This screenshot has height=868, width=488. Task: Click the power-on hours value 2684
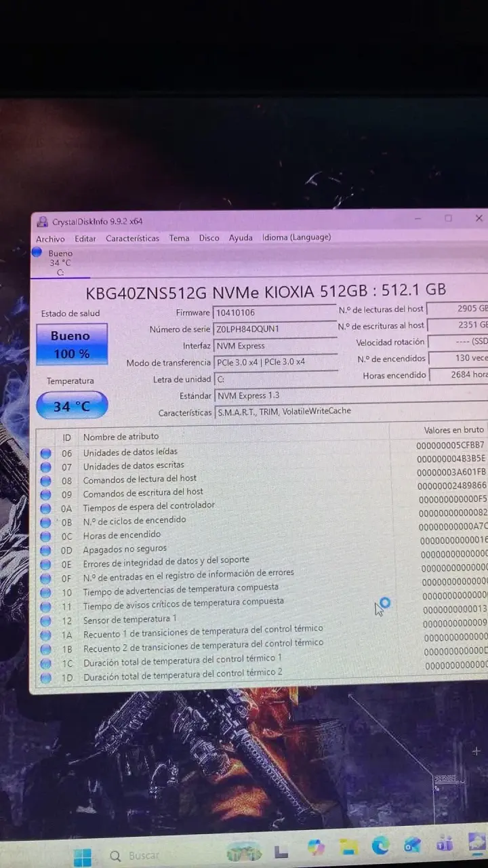pos(457,374)
